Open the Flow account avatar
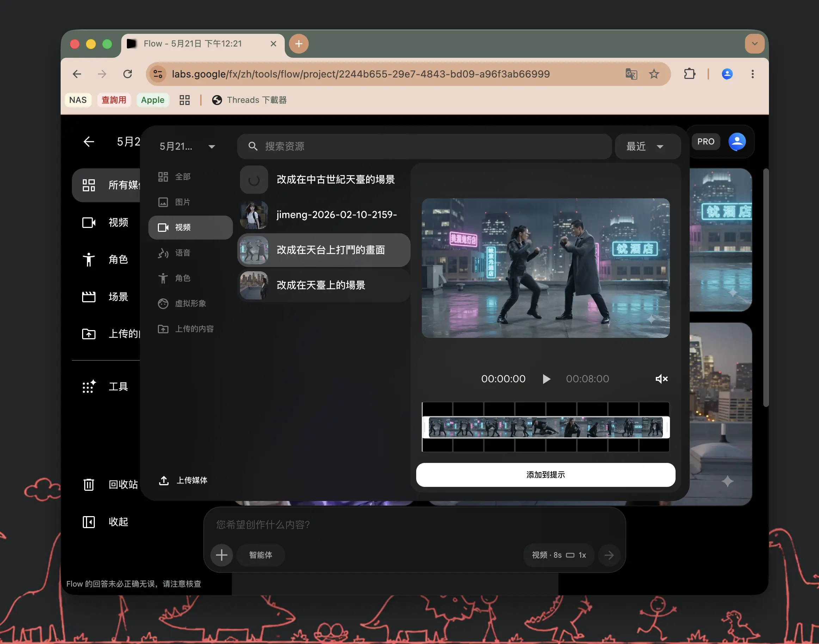The width and height of the screenshot is (819, 644). click(x=737, y=142)
